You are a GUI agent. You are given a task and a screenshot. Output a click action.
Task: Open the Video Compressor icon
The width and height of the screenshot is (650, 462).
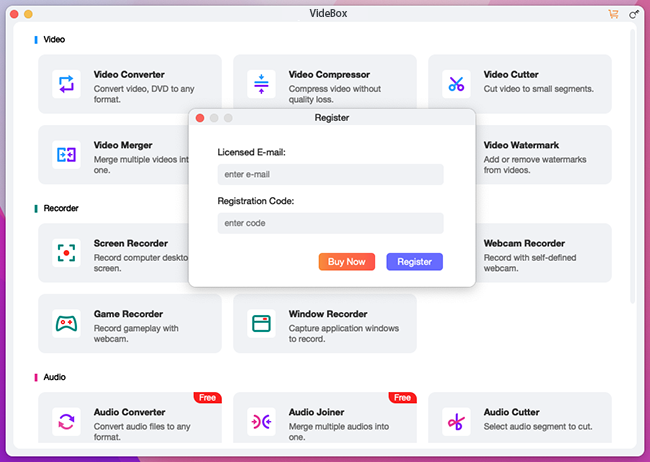(261, 84)
